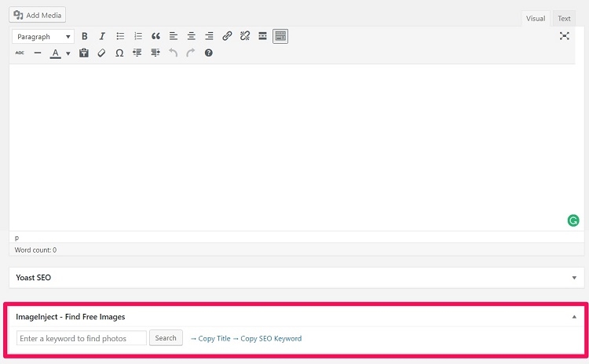Click the photo keyword search field

coord(81,338)
